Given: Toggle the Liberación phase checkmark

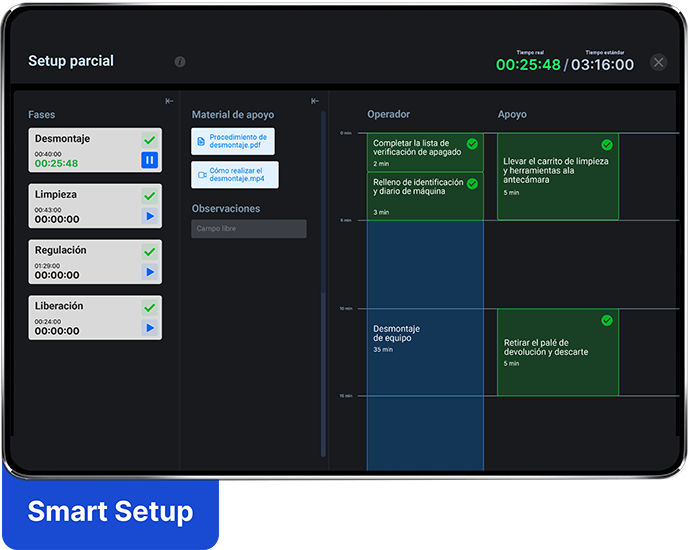Looking at the screenshot, I should [149, 308].
